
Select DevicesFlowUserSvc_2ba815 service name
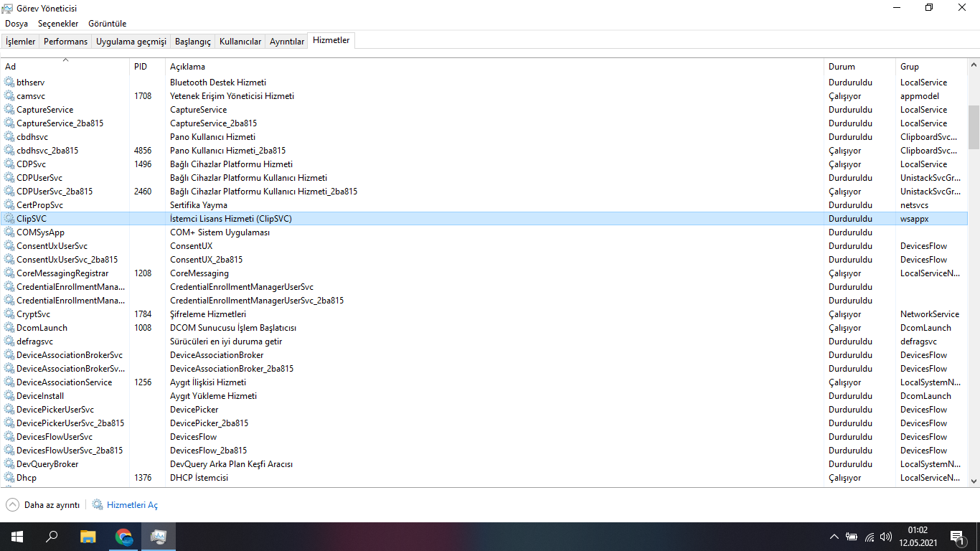pos(70,451)
